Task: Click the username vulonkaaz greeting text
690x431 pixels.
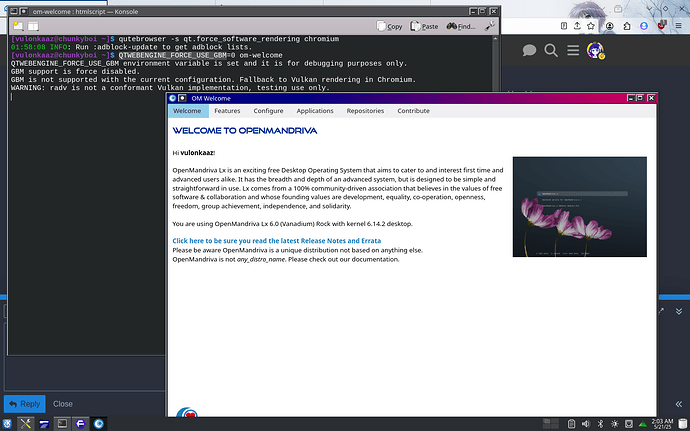Action: 197,153
